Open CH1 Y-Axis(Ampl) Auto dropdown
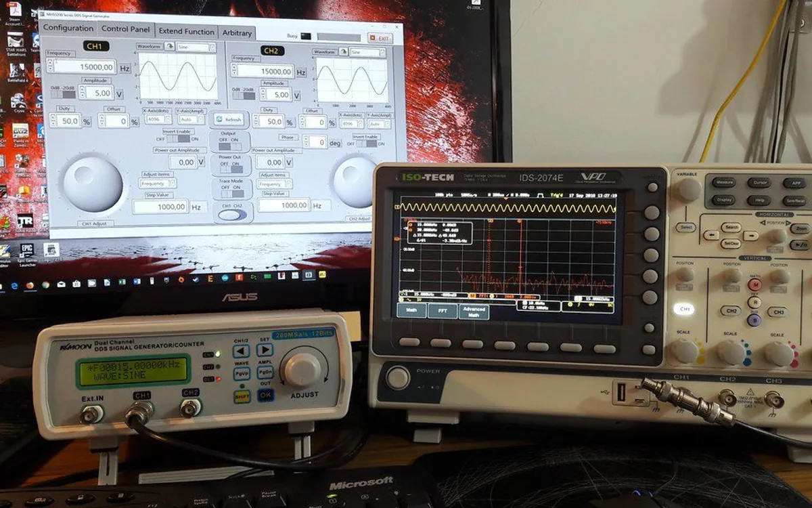 (x=191, y=119)
